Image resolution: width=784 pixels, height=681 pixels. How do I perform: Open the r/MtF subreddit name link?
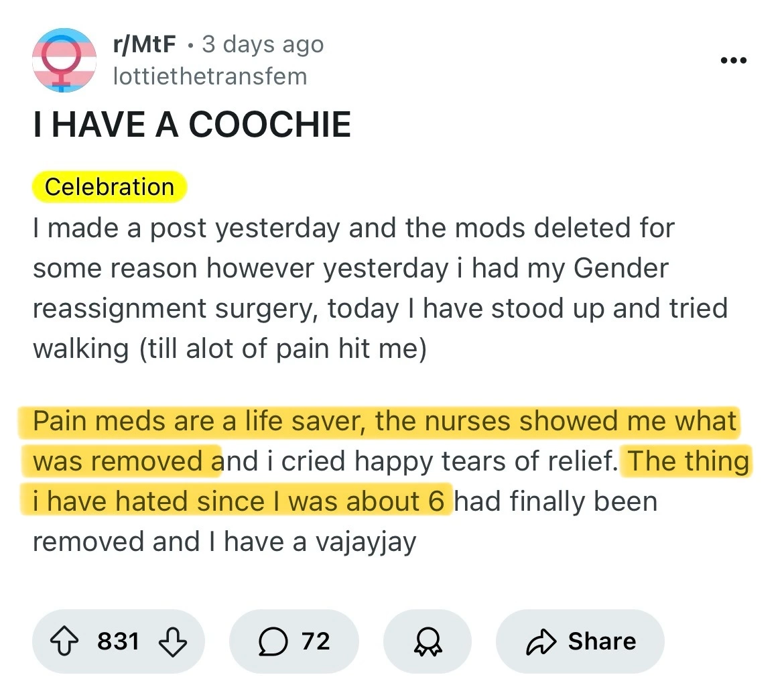click(145, 45)
